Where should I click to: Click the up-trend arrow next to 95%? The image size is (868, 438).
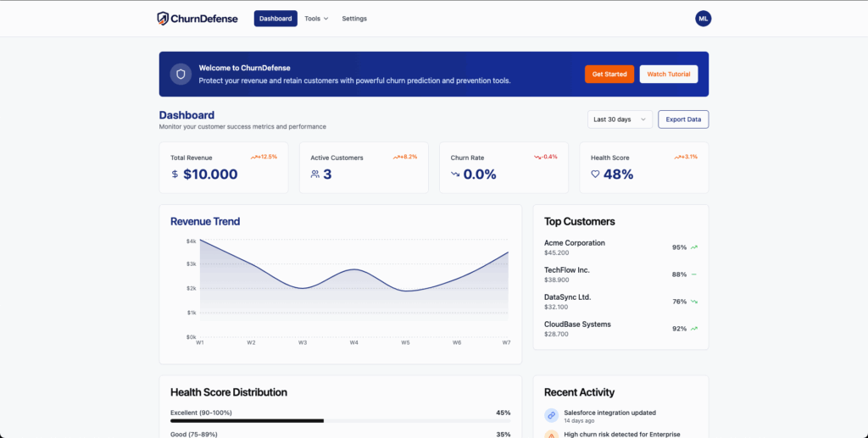tap(694, 247)
